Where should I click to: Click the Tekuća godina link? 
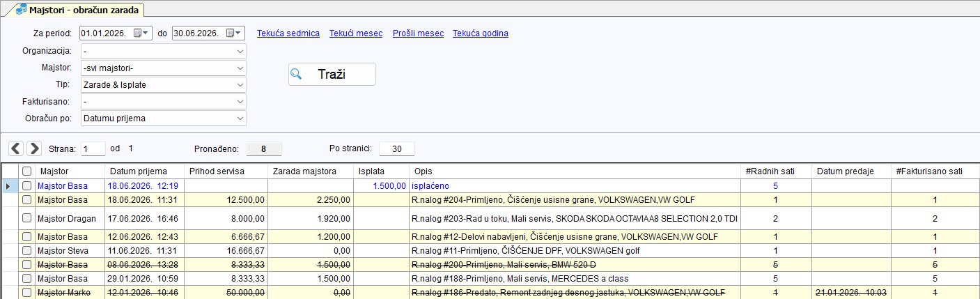(x=481, y=33)
